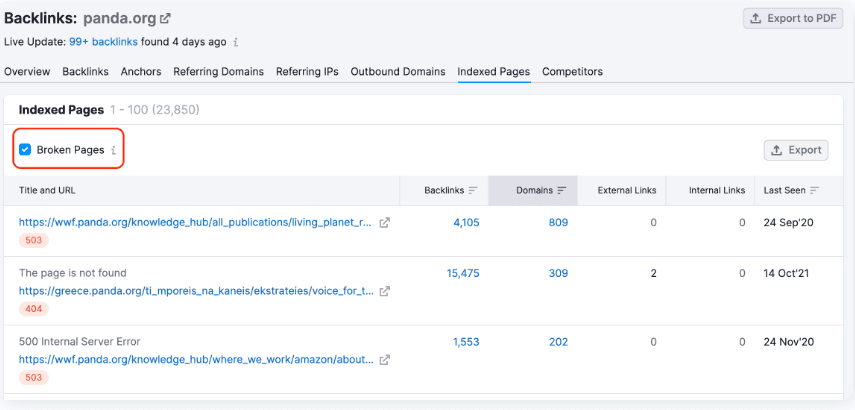Open the wwf.panda.org amazon/about URL link

click(x=196, y=360)
